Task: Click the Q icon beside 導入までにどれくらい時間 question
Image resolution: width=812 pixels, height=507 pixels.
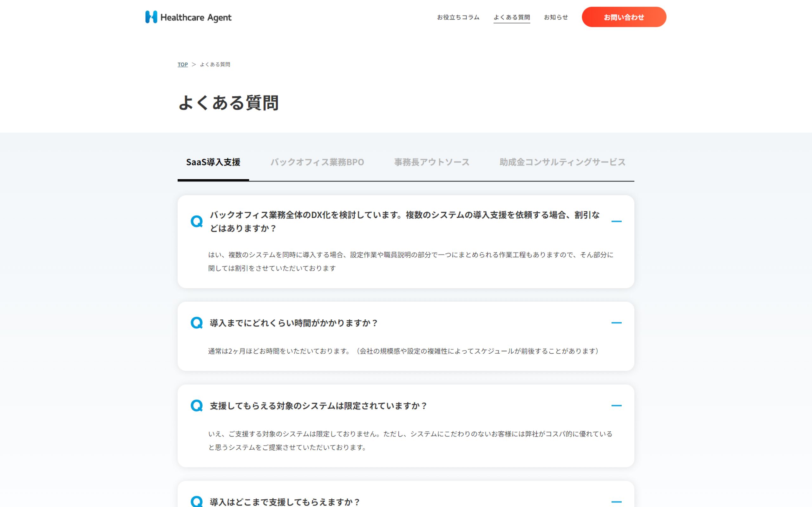Action: click(197, 323)
